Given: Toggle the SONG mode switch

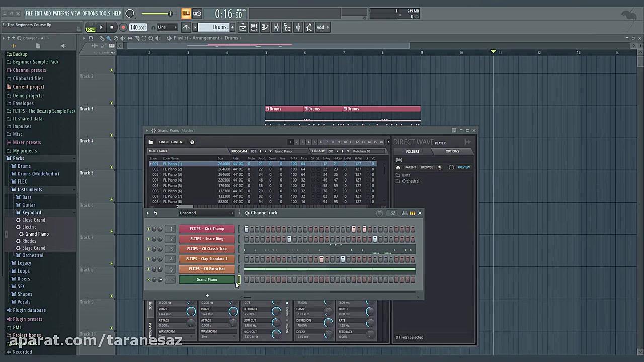Looking at the screenshot, I should coord(90,29).
